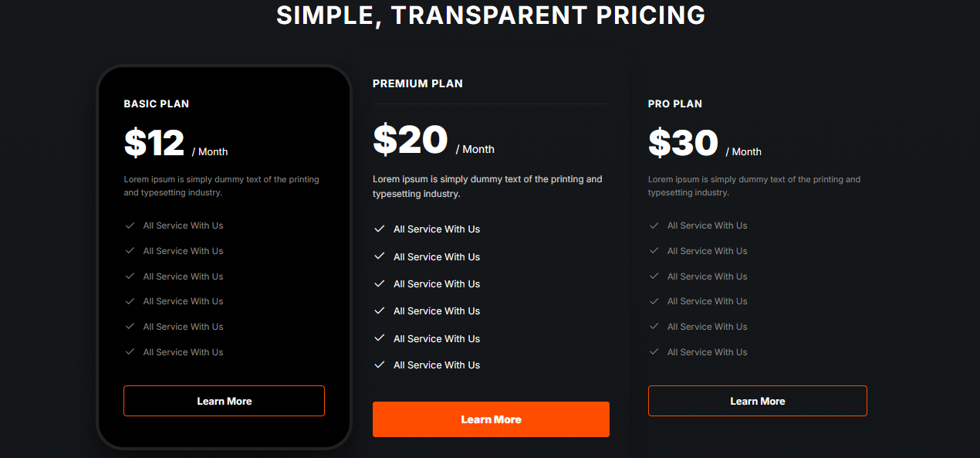Viewport: 980px width, 458px height.
Task: Click the Basic Plan description text
Action: [221, 186]
